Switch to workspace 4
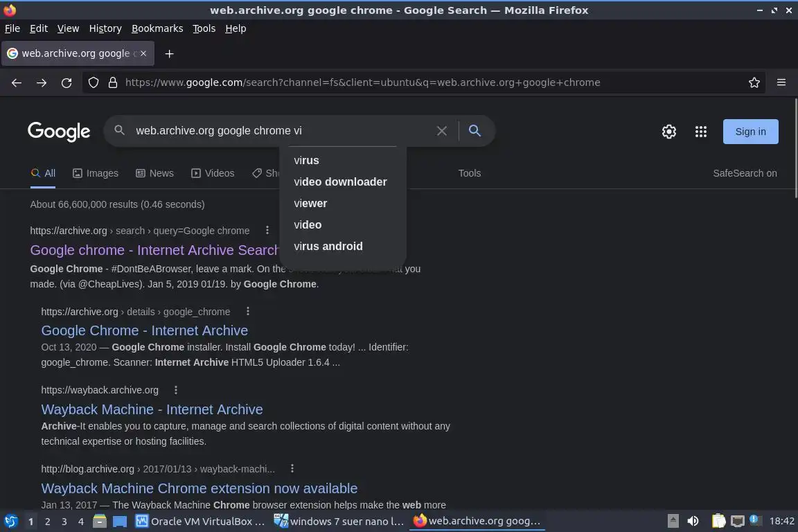 pos(81,522)
